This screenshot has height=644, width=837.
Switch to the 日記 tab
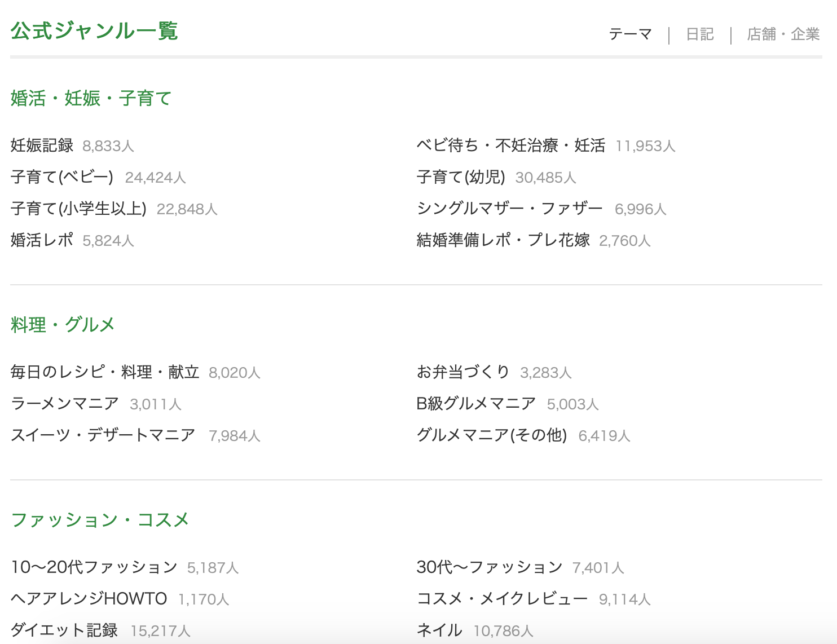(699, 34)
